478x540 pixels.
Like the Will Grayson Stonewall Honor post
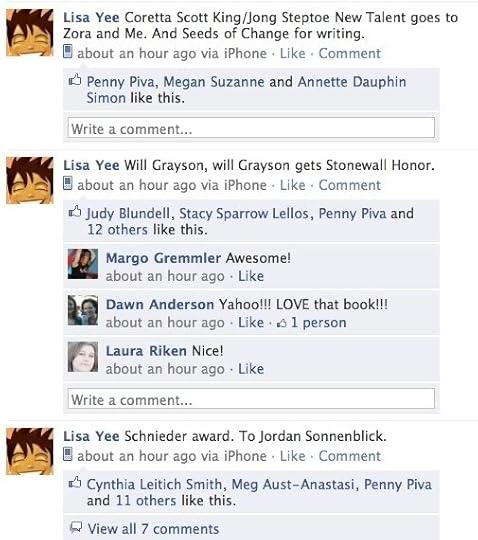(292, 185)
